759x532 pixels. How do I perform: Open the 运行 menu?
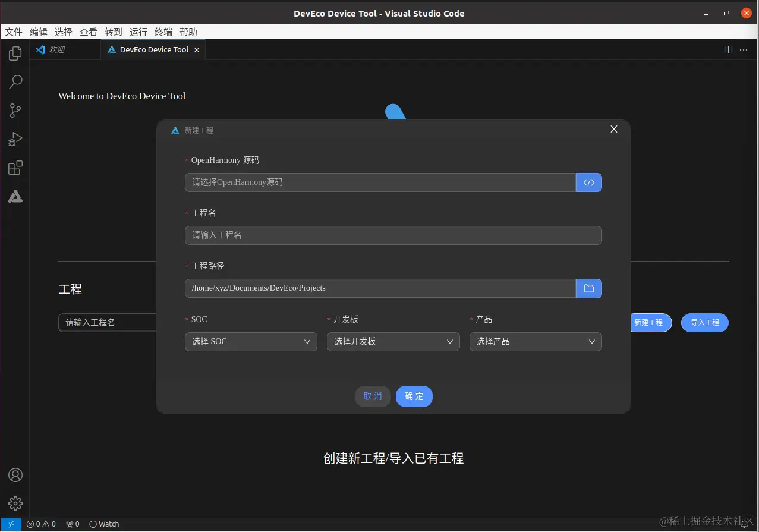(138, 32)
